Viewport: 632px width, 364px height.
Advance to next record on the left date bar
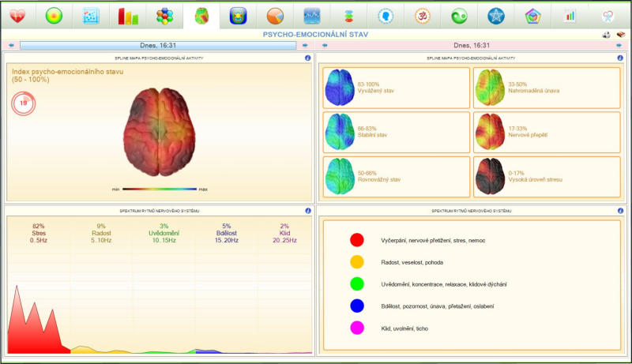[305, 46]
